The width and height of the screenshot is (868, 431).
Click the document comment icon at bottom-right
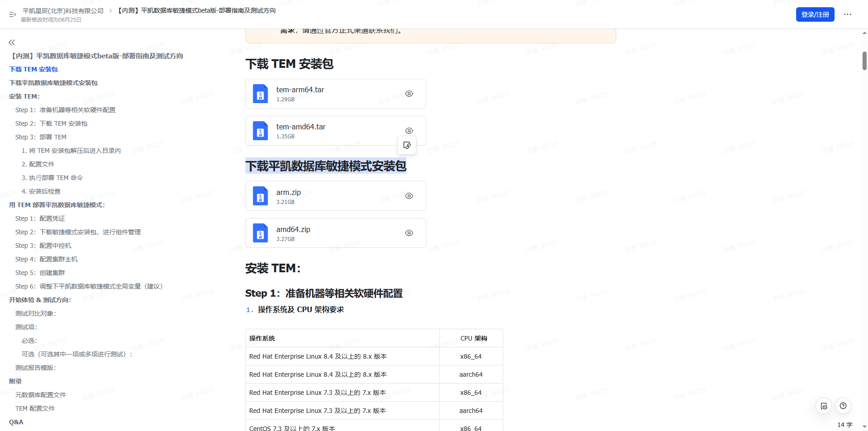pyautogui.click(x=824, y=406)
